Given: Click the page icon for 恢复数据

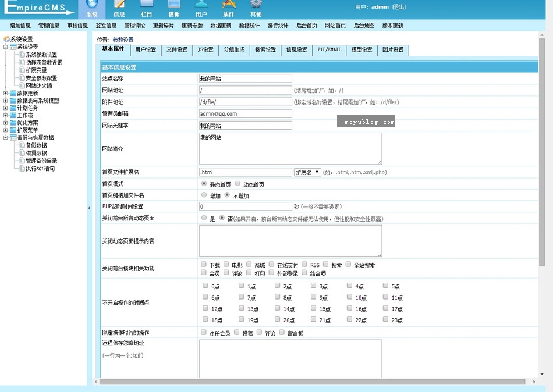Looking at the screenshot, I should click(x=22, y=152).
